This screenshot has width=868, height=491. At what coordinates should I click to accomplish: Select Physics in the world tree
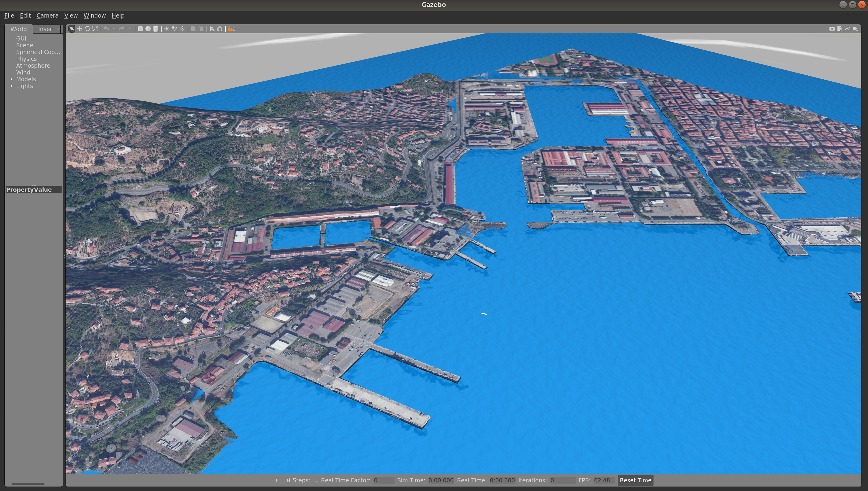click(26, 59)
